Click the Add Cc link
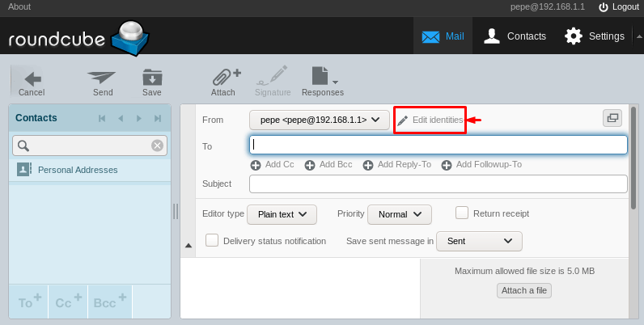This screenshot has height=325, width=644. click(x=272, y=164)
